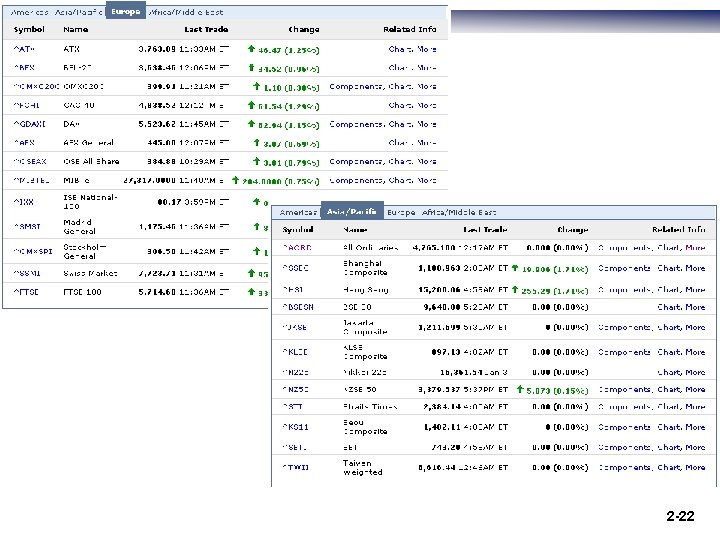
Task: Open More link in Jakarta Composite row
Action: (x=695, y=327)
